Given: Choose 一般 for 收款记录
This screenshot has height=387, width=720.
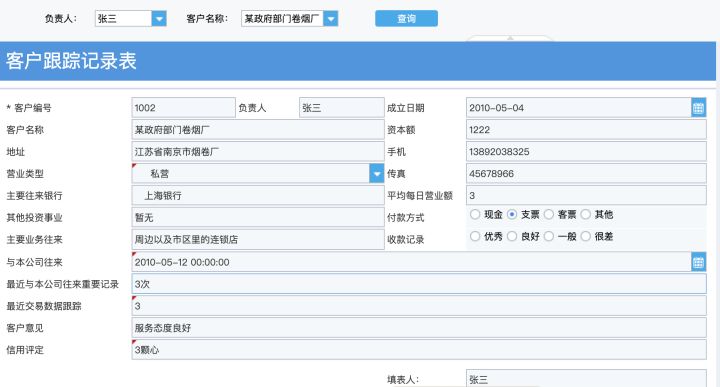Looking at the screenshot, I should pos(549,236).
